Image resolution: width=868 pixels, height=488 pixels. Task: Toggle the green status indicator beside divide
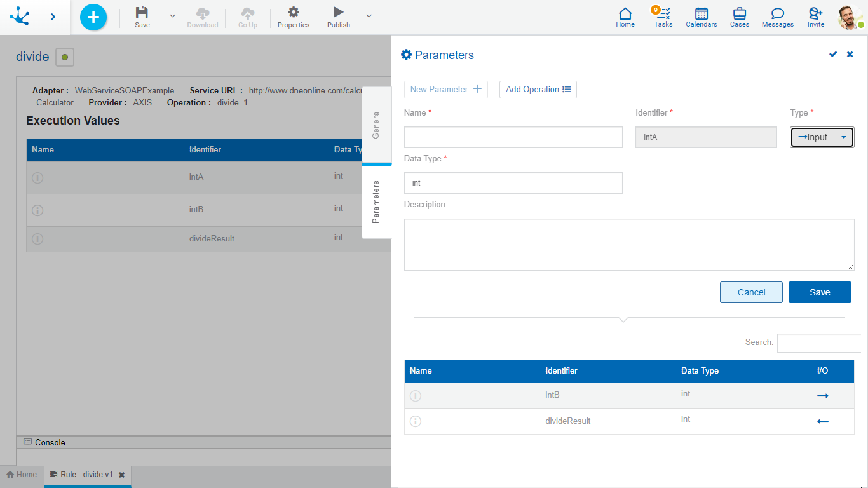pyautogui.click(x=65, y=57)
